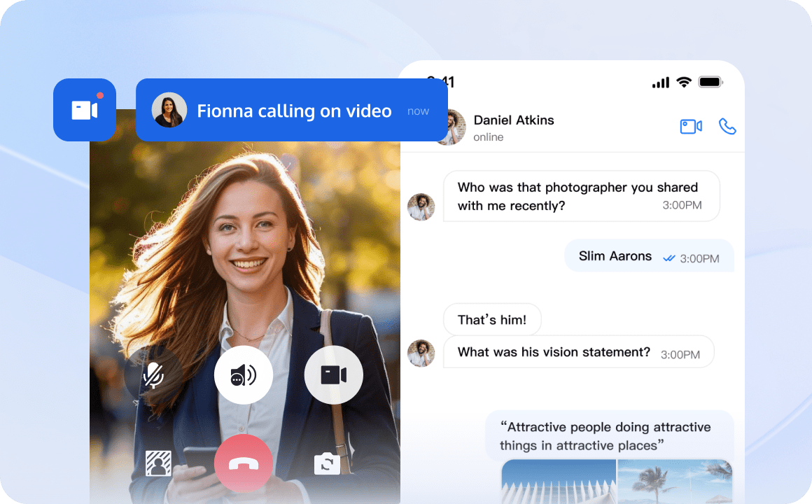Open Daniel Atkins' profile name in header

[514, 120]
